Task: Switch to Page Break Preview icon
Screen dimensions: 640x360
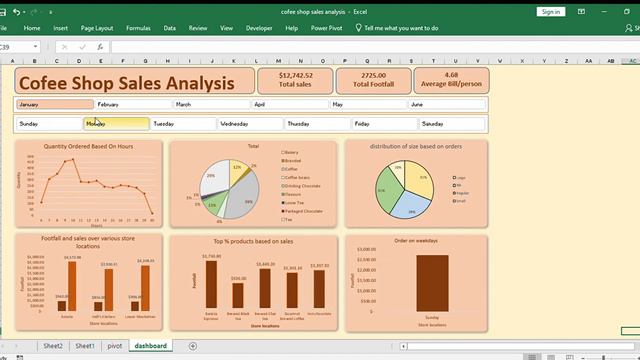Action: pos(569,357)
